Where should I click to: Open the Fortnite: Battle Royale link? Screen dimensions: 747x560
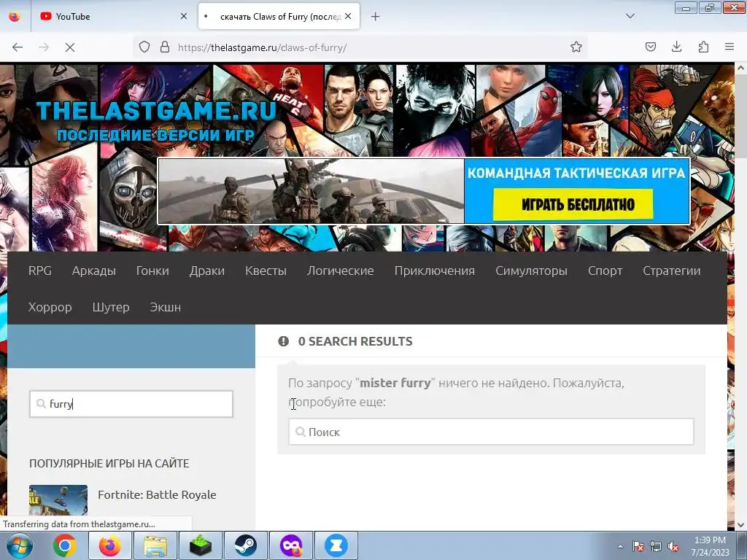tap(158, 495)
